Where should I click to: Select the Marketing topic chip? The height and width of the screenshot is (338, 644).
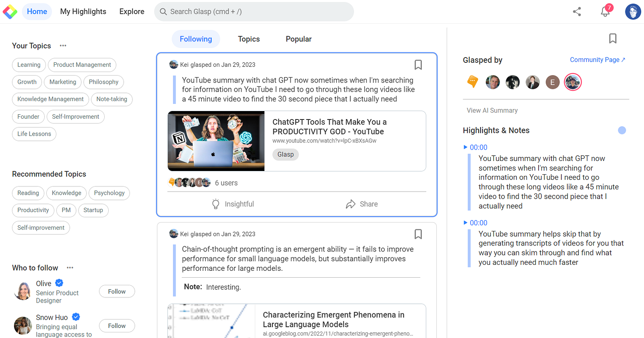pyautogui.click(x=63, y=82)
